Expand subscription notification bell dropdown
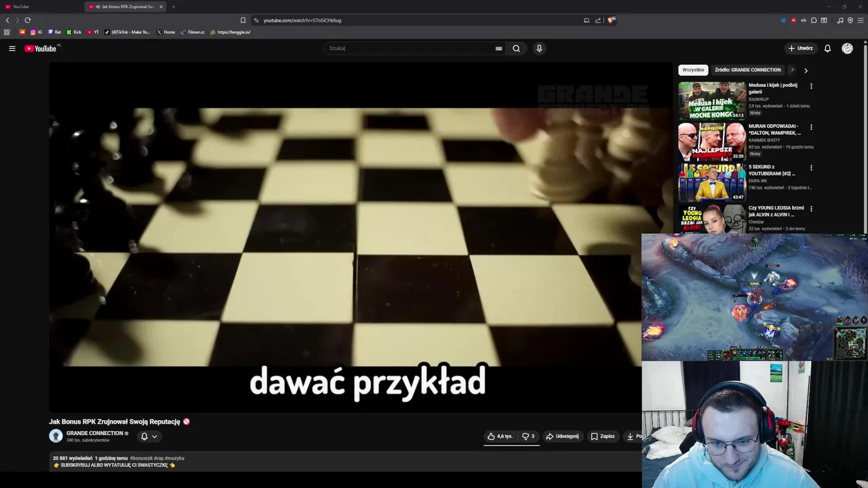The height and width of the screenshot is (488, 868). tap(149, 436)
